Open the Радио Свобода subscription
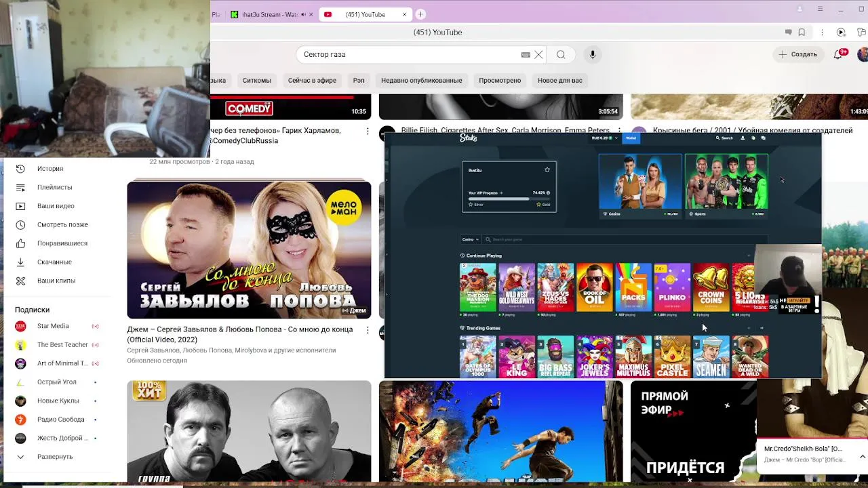This screenshot has width=868, height=488. click(x=61, y=420)
